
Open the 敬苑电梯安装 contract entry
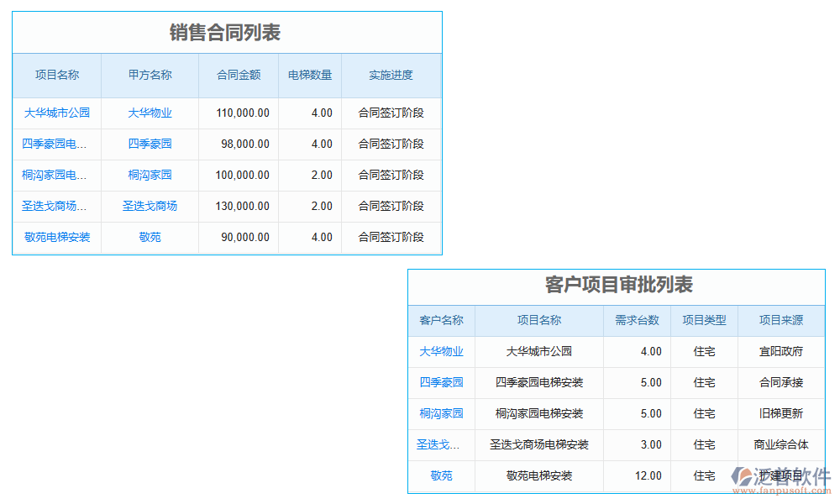click(x=55, y=237)
